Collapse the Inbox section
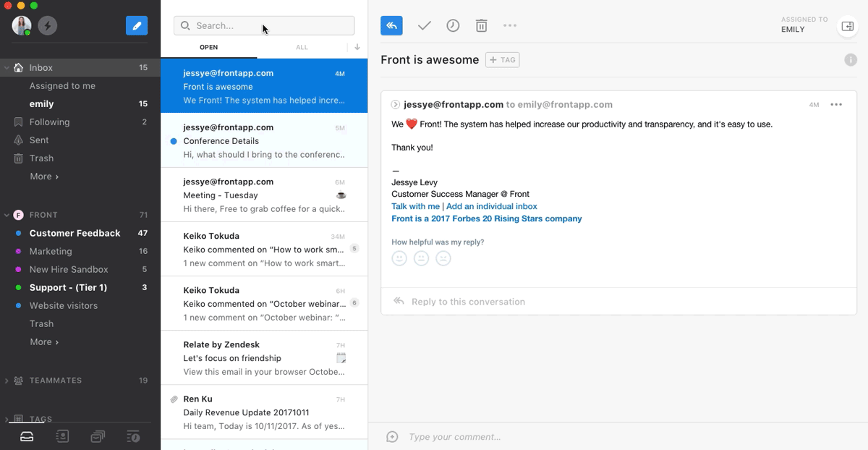The width and height of the screenshot is (868, 450). pos(7,68)
